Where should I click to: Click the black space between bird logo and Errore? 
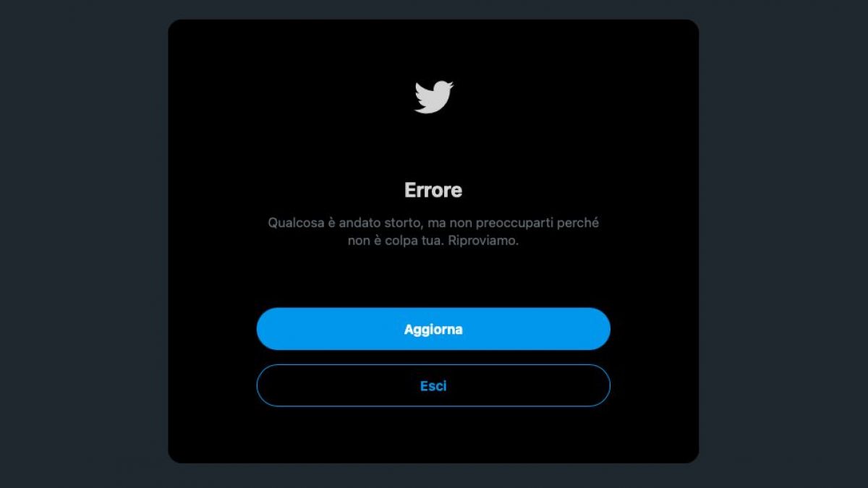coord(433,147)
